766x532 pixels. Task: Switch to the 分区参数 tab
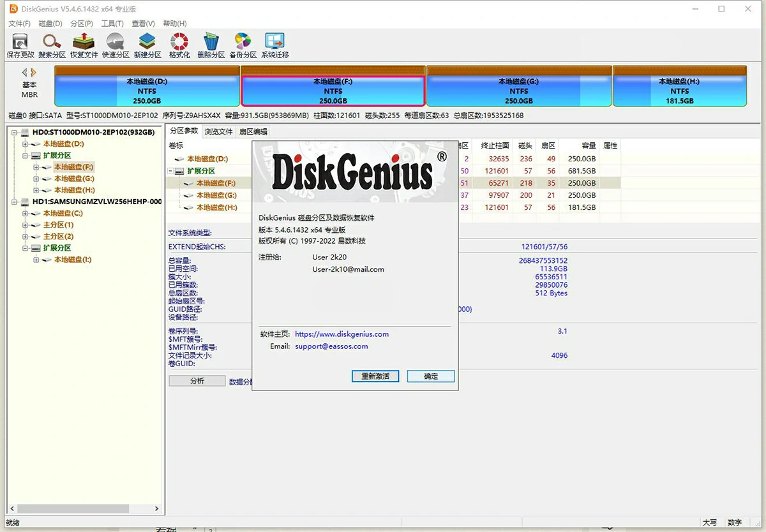click(x=184, y=131)
